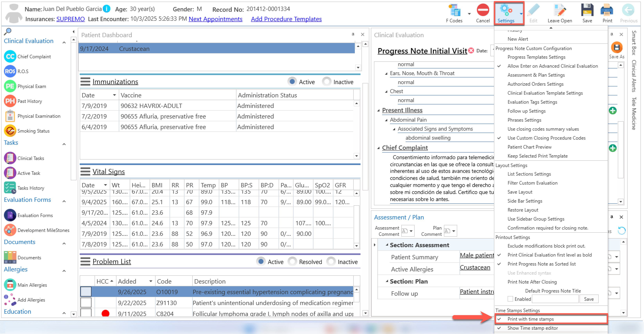This screenshot has height=334, width=644.
Task: Collapse the Clinical Evaluation sidebar group
Action: point(64,42)
